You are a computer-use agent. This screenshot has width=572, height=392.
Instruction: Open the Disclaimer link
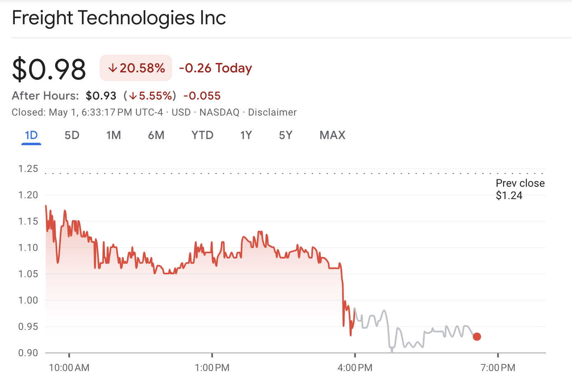(x=272, y=112)
